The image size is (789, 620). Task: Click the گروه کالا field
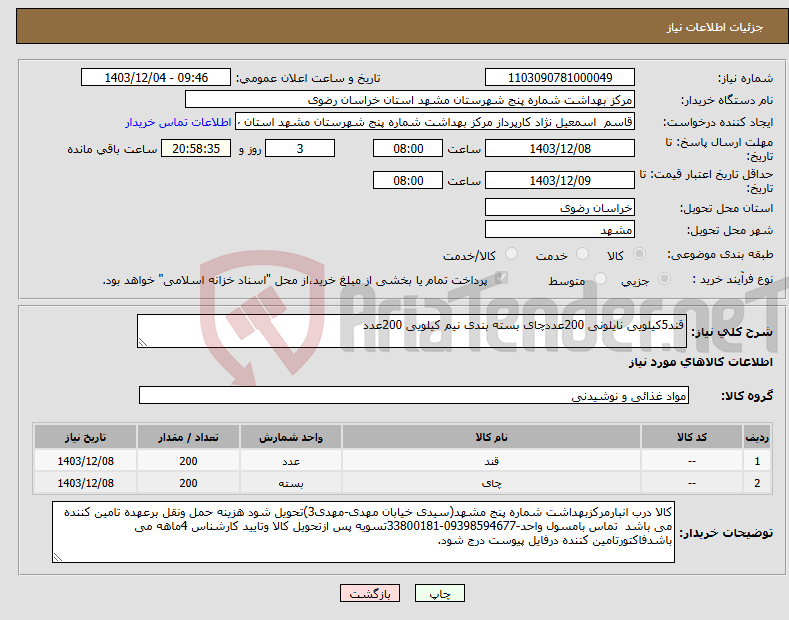(x=414, y=396)
